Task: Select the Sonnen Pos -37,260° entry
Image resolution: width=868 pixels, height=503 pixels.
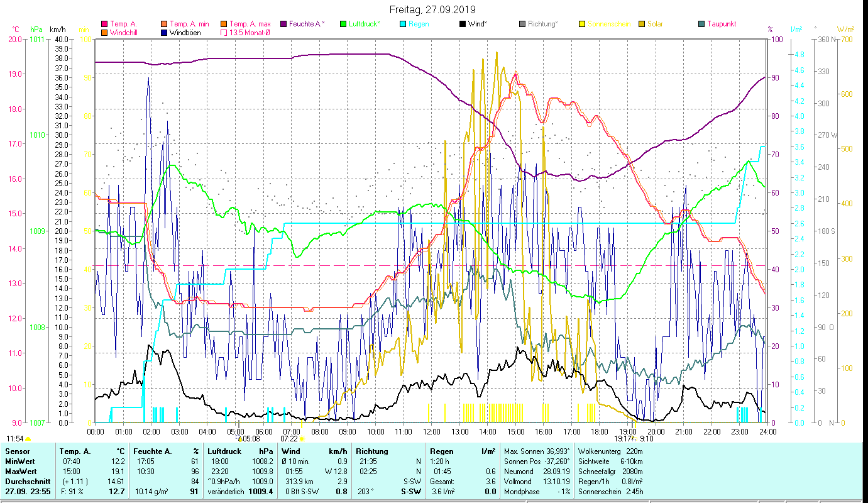Action: [x=537, y=462]
